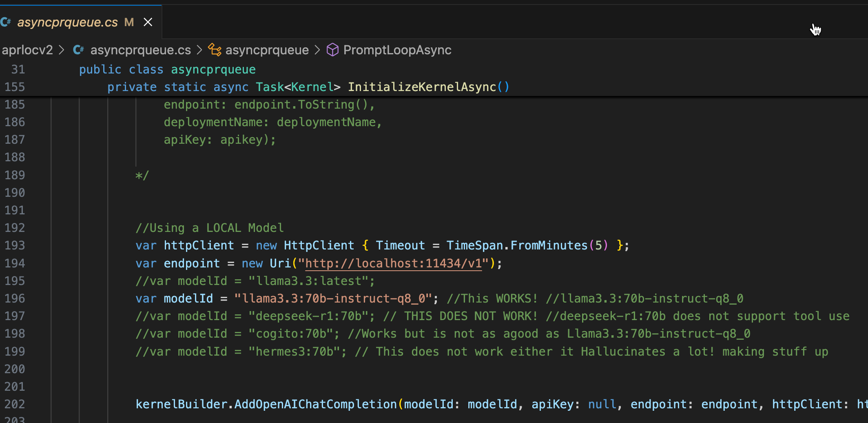
Task: Close the asyncprqueue.cs tab
Action: click(148, 22)
